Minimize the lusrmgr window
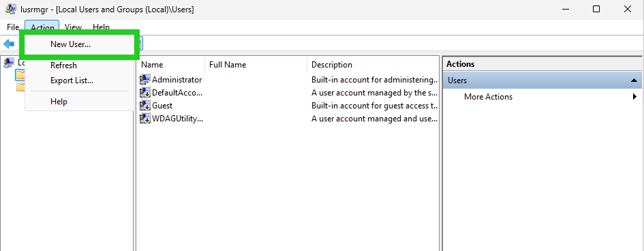 pyautogui.click(x=565, y=9)
